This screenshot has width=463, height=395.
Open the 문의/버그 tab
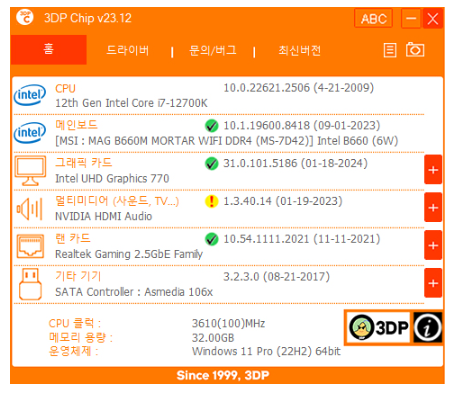[213, 50]
